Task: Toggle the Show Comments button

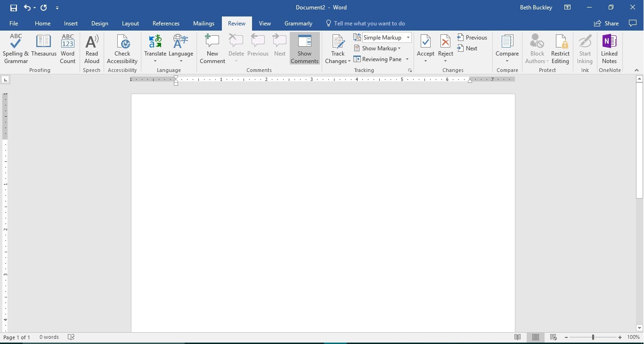Action: 304,49
